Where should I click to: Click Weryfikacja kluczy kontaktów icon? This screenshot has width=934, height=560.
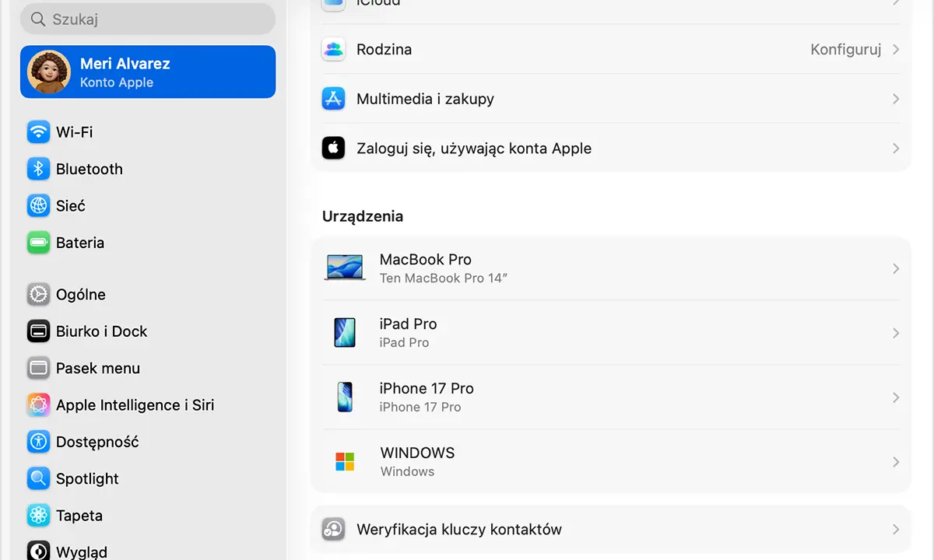point(333,530)
